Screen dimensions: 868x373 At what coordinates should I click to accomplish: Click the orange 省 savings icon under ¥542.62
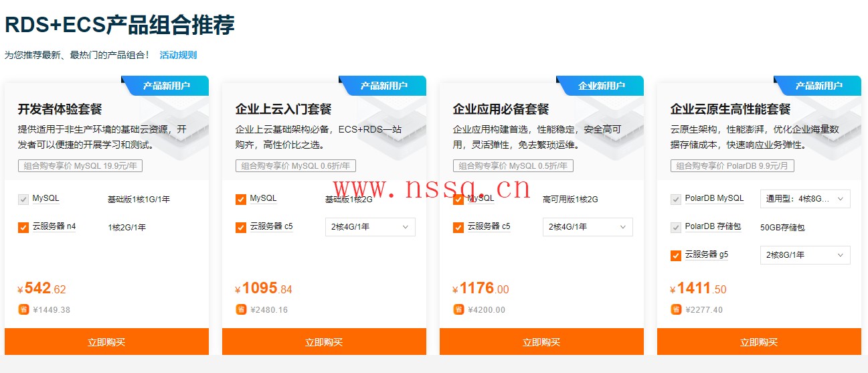click(23, 309)
